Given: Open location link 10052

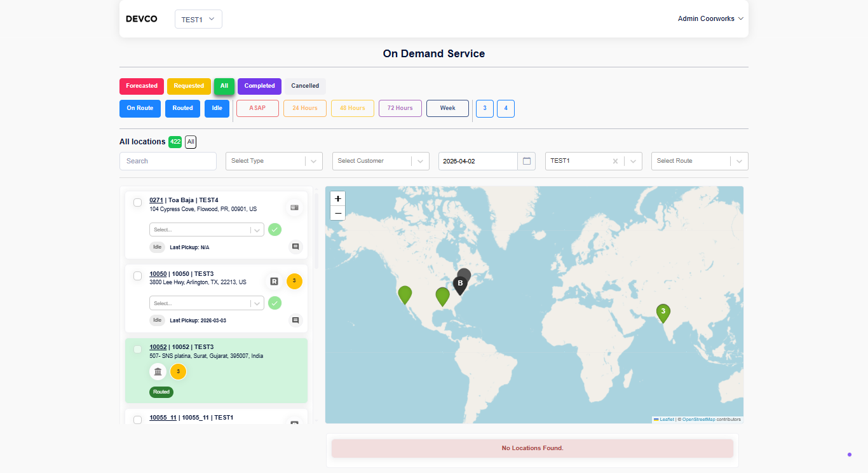Looking at the screenshot, I should coord(158,347).
